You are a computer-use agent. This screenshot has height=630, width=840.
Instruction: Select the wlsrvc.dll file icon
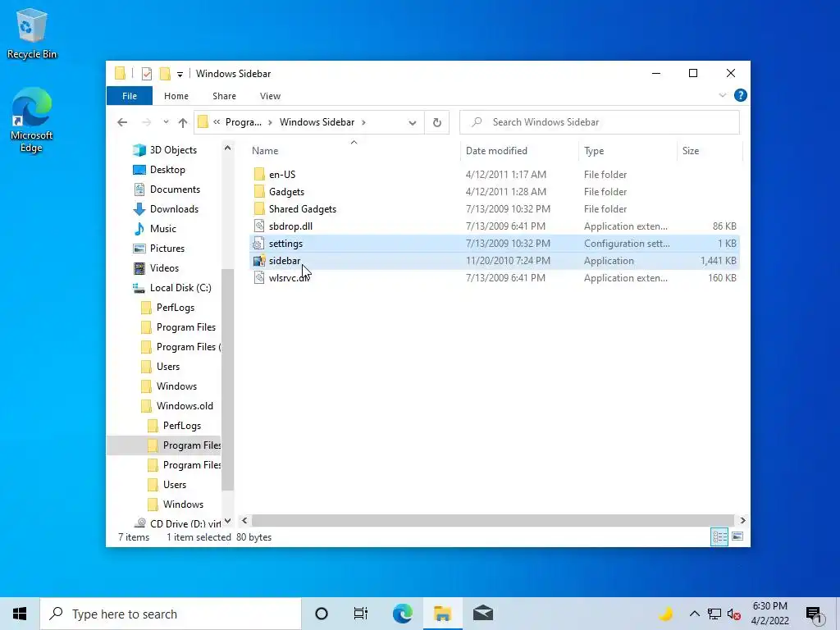click(x=259, y=277)
